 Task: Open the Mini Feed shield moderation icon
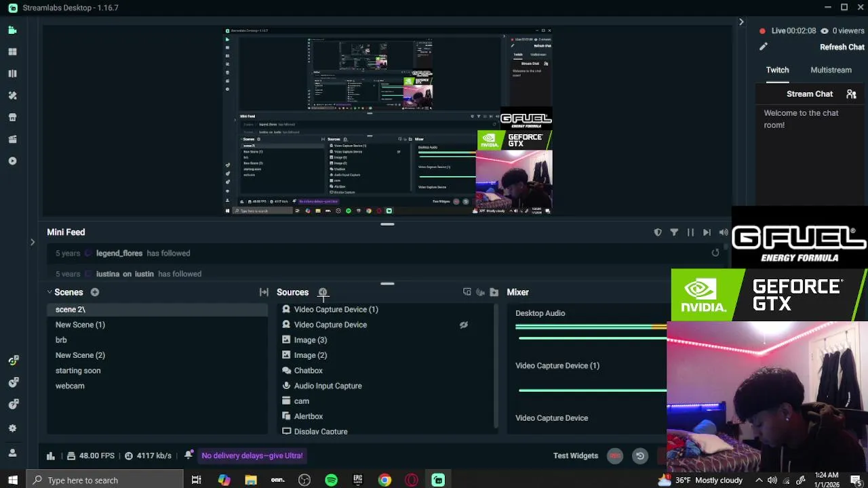point(658,232)
